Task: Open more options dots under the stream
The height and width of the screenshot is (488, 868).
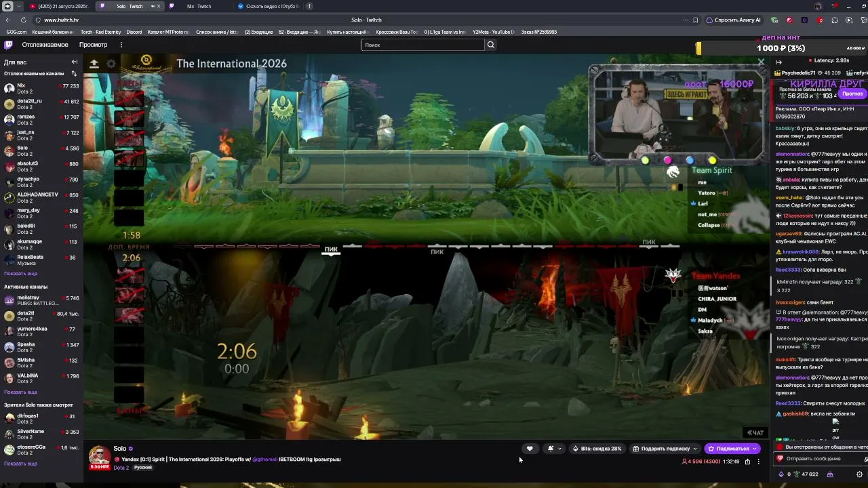Action: click(758, 462)
